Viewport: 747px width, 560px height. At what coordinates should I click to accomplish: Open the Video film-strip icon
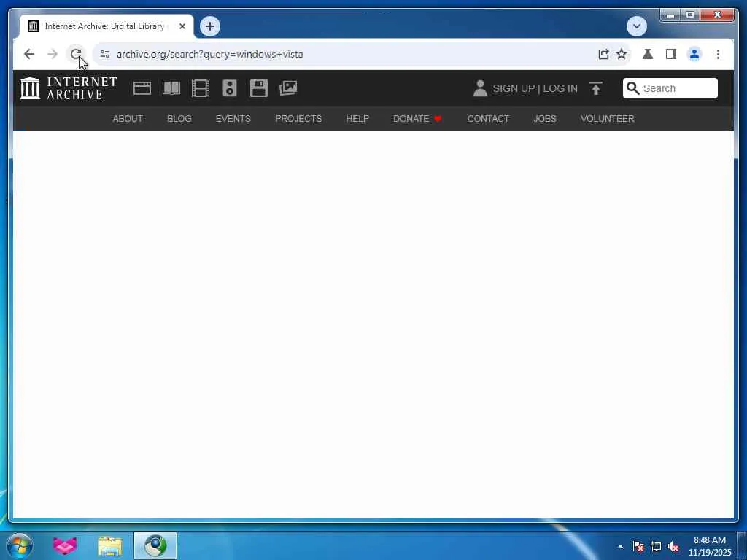click(201, 88)
